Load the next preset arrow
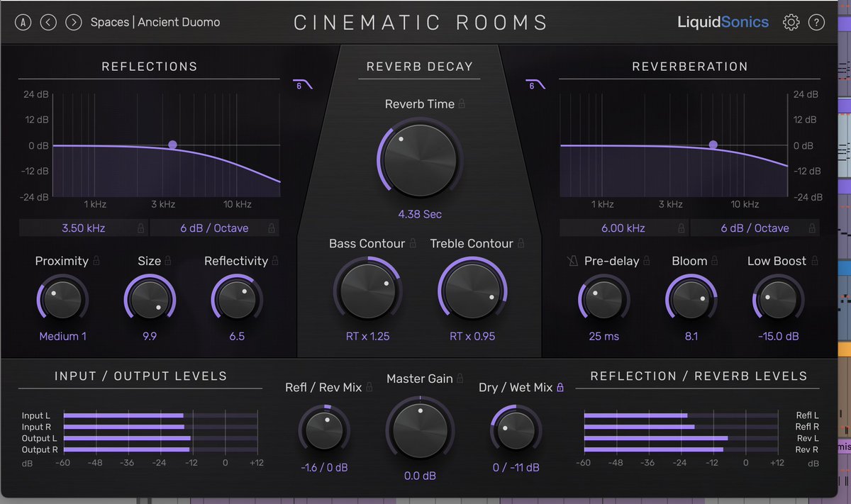Screen dimensions: 851x504 click(74, 22)
